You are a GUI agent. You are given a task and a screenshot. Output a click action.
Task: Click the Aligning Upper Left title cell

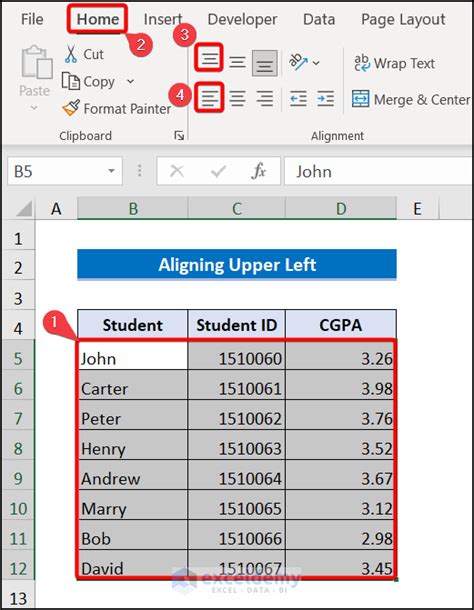click(x=237, y=265)
